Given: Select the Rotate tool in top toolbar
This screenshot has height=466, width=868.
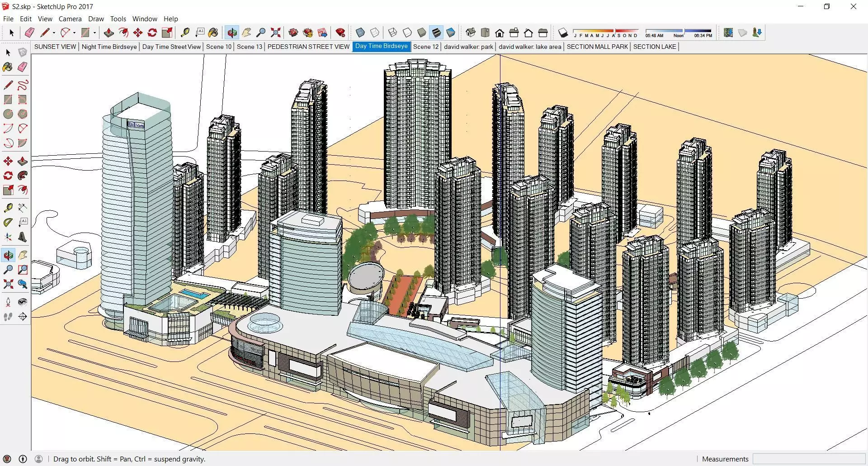Looking at the screenshot, I should click(x=152, y=33).
